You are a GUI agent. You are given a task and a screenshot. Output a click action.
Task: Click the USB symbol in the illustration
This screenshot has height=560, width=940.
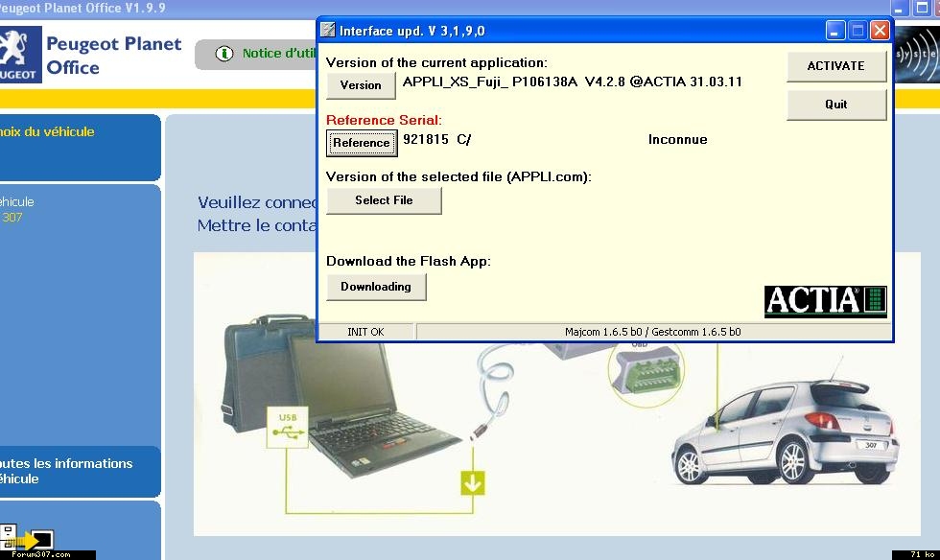[x=288, y=425]
